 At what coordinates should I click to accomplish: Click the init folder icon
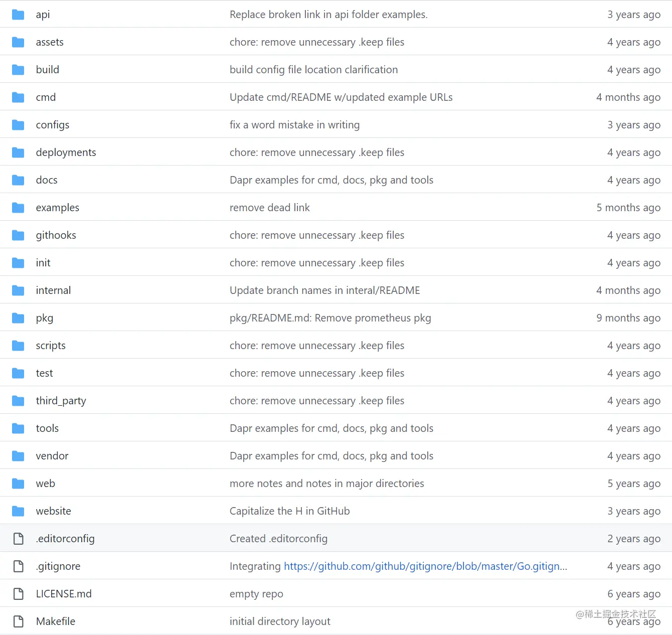click(18, 263)
